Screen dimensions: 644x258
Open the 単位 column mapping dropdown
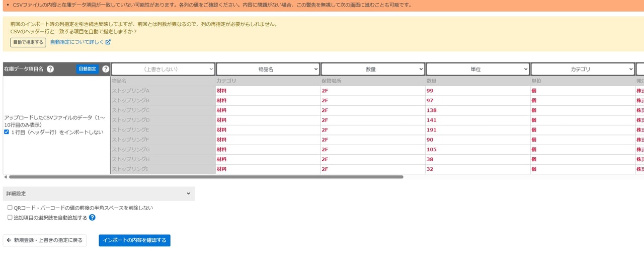tap(477, 69)
